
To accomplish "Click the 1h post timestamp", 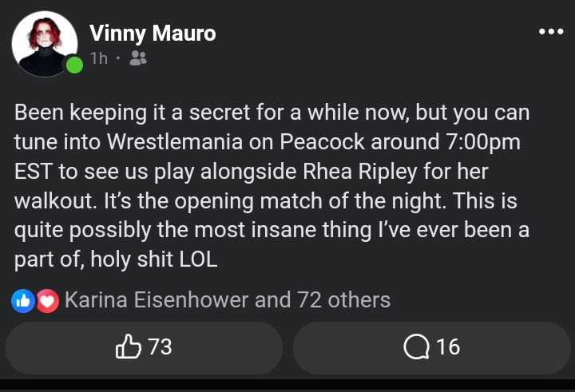I will [x=99, y=58].
